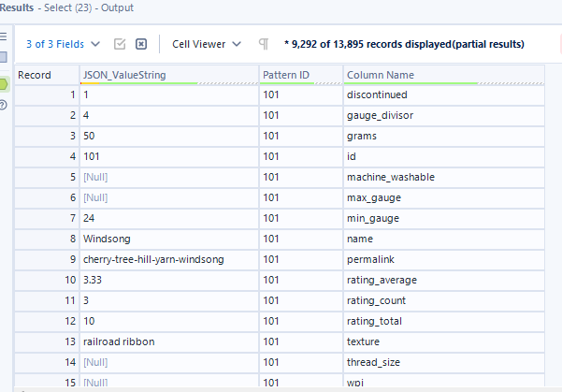Click the X cancel-changes icon
This screenshot has height=392, width=562.
(141, 44)
